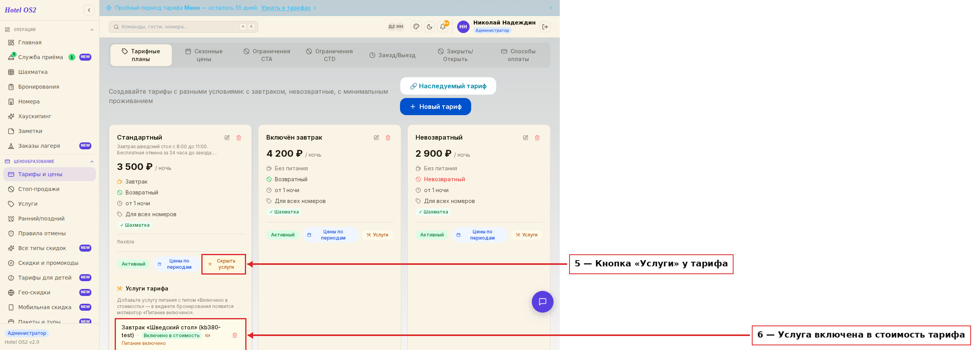Remove the Завтрак «Шведский стол» service
Image resolution: width=980 pixels, height=350 pixels.
coord(235,335)
